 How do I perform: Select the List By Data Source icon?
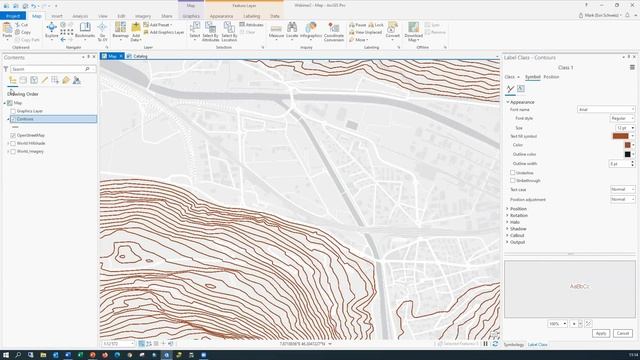tap(23, 80)
